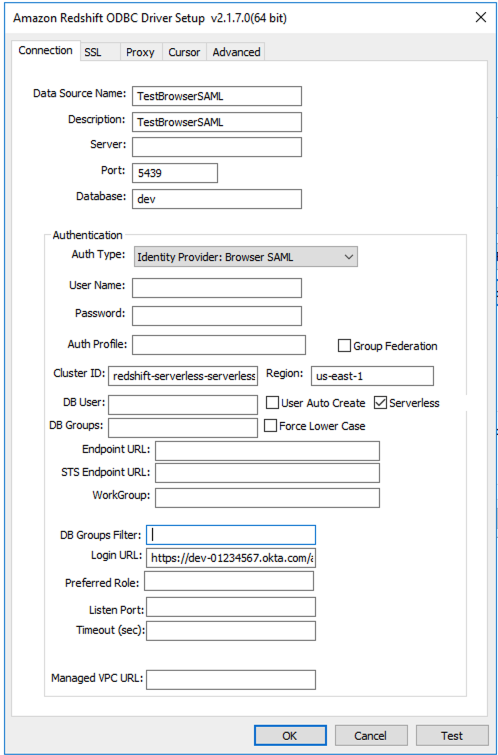Focus the Endpoint URL field

coord(267,451)
